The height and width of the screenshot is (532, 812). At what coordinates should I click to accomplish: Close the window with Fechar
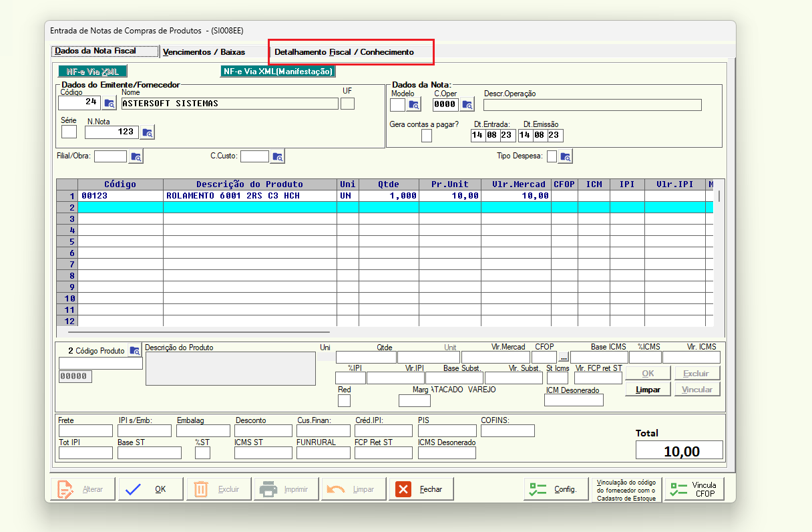pos(421,489)
